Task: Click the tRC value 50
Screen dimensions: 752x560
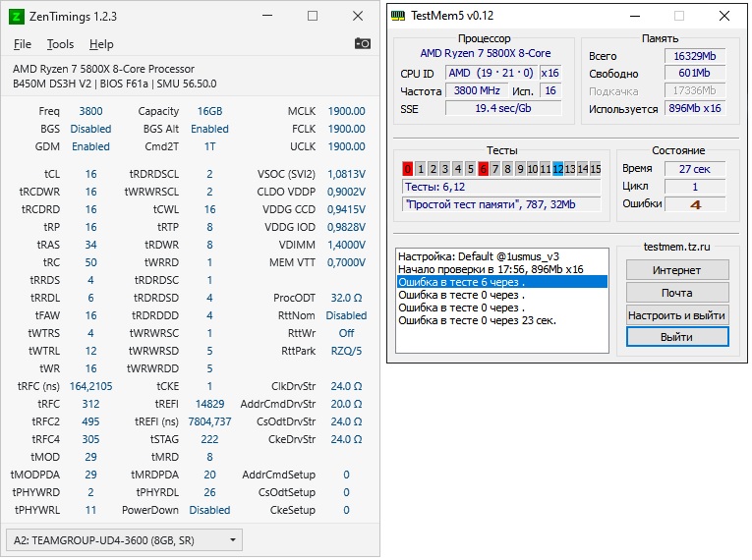Action: point(90,262)
